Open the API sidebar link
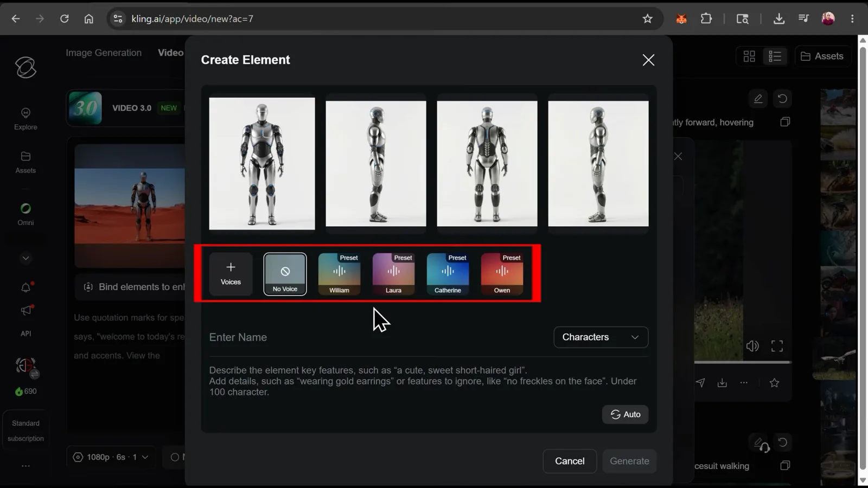This screenshot has width=868, height=488. point(25,333)
